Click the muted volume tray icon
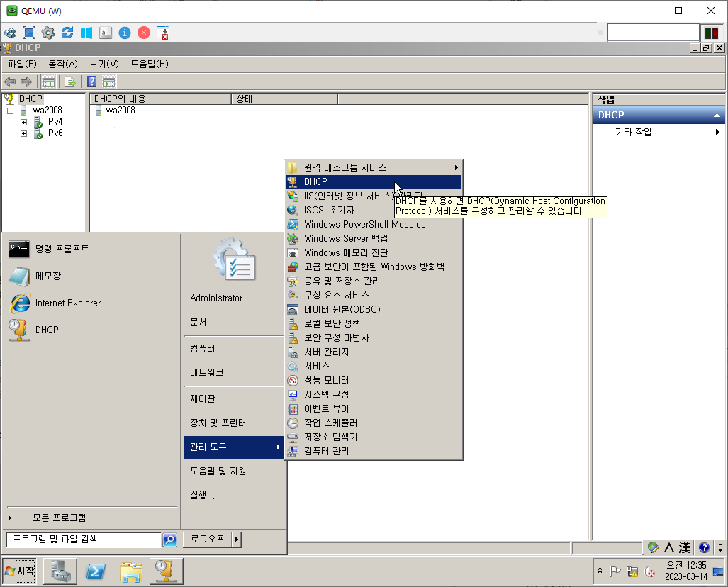The image size is (728, 587). (x=649, y=571)
